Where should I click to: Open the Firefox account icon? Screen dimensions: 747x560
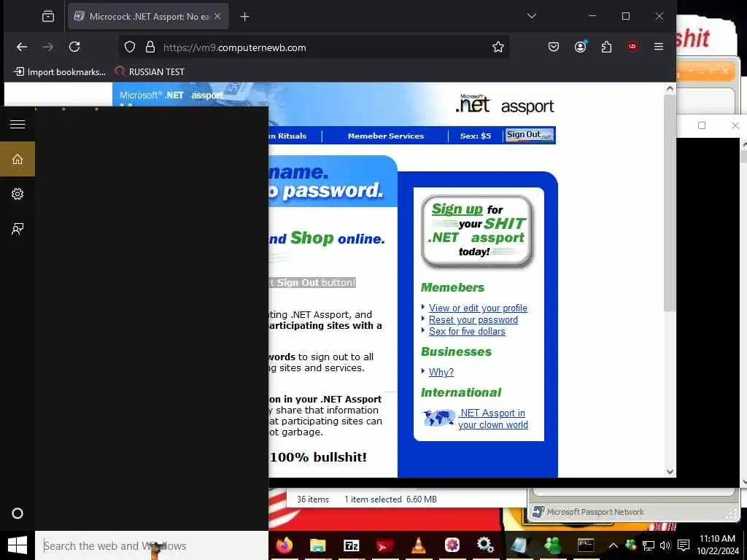[580, 47]
